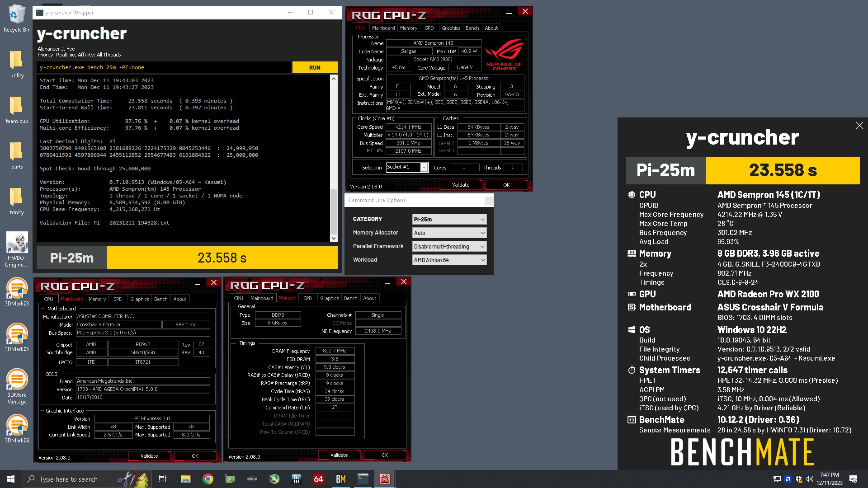The height and width of the screenshot is (488, 868).
Task: Open the utility folder on the desktop
Action: 17,64
